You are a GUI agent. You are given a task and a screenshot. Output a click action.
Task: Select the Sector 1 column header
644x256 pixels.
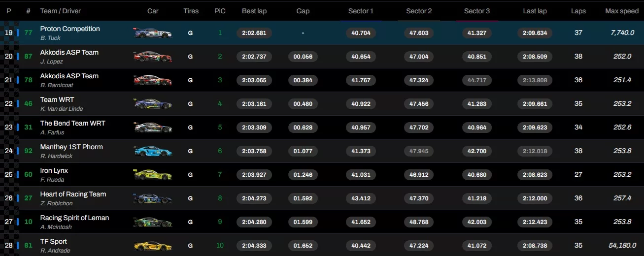361,11
